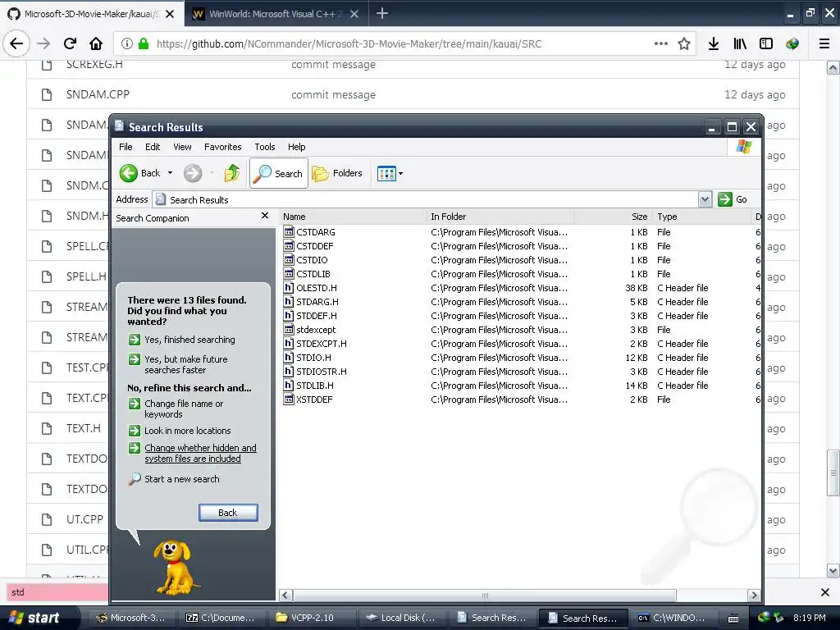The image size is (840, 630).
Task: Open the File menu
Action: point(126,147)
